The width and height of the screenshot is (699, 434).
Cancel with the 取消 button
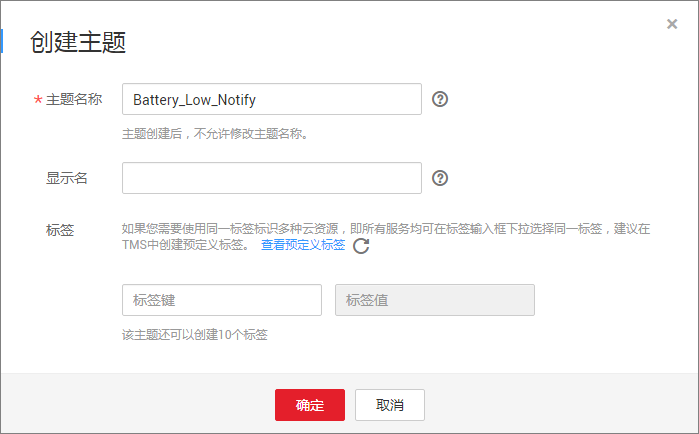click(x=390, y=405)
